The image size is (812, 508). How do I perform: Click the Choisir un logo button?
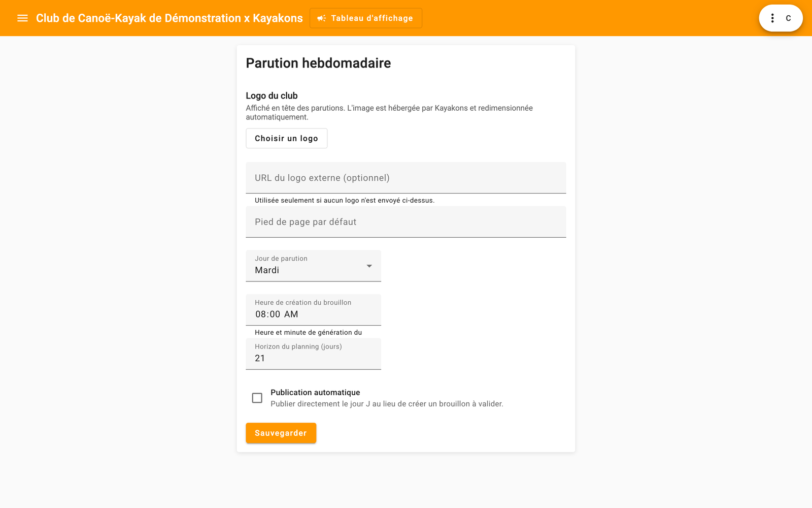(287, 138)
